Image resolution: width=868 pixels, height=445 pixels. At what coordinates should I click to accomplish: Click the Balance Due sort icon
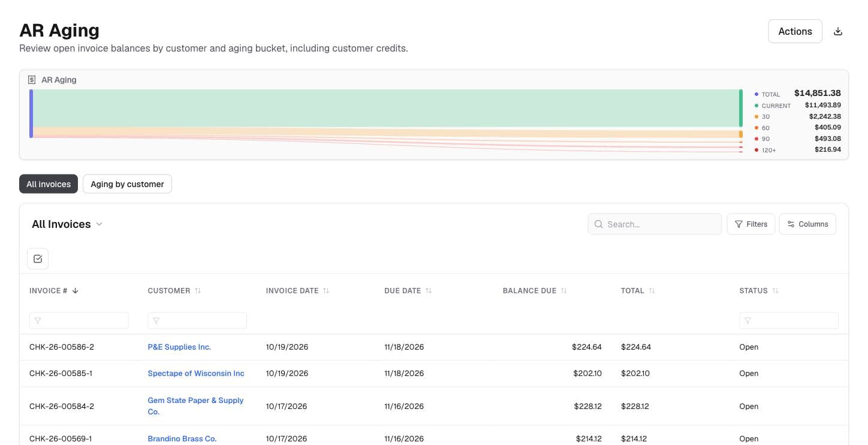coord(564,291)
